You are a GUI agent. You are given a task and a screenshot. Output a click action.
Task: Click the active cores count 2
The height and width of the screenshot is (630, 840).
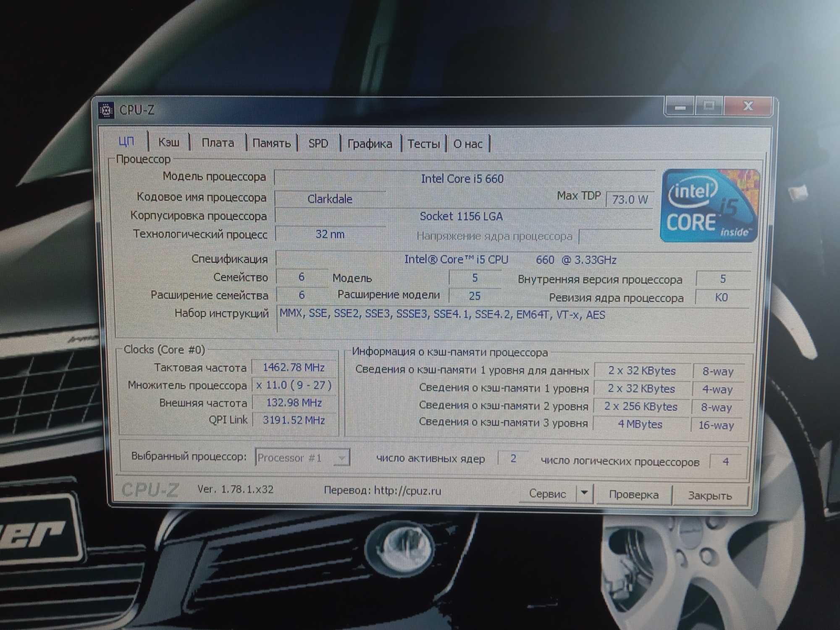coord(513,458)
